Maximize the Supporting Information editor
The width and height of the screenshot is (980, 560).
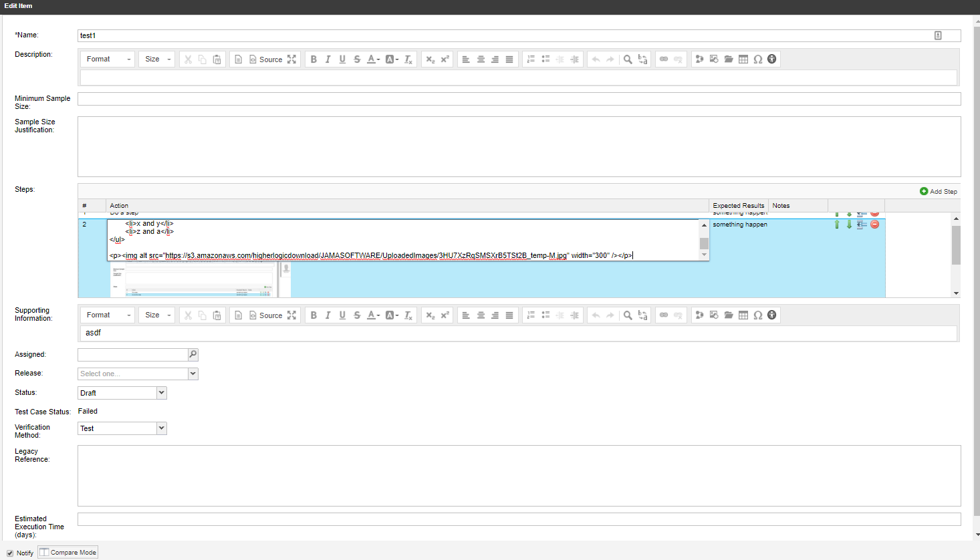pos(291,315)
